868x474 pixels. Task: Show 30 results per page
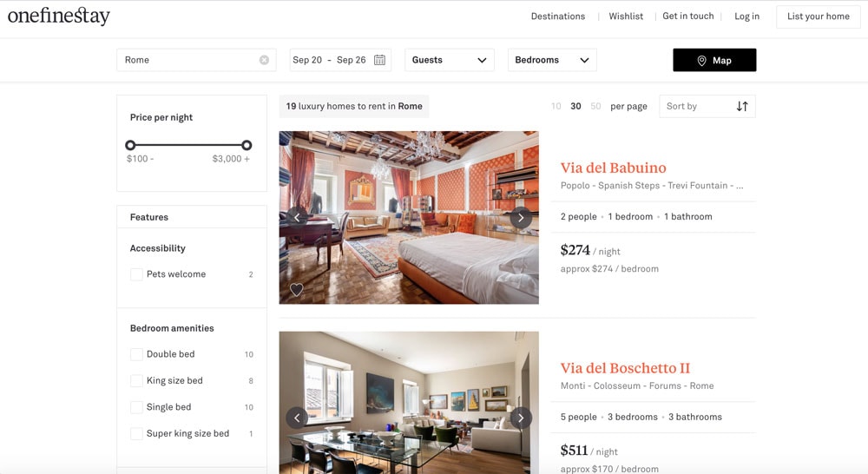click(575, 106)
